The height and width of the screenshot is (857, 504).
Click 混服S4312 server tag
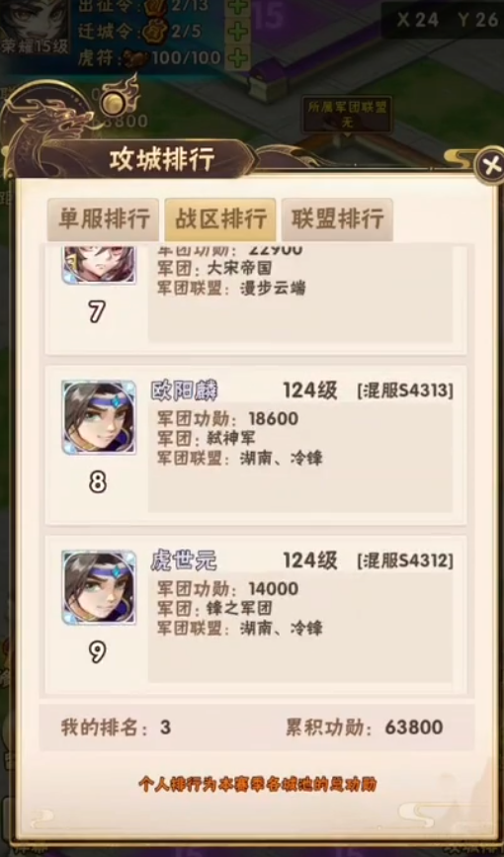[x=405, y=561]
